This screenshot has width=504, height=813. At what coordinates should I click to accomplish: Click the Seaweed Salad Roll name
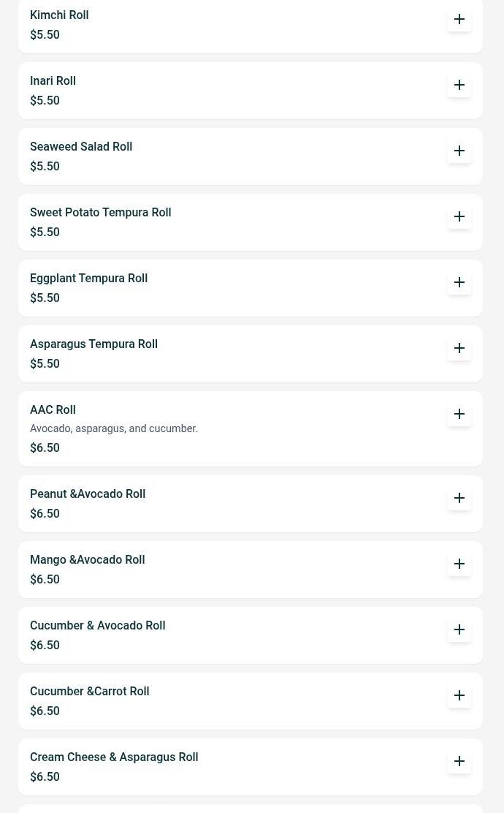click(81, 146)
